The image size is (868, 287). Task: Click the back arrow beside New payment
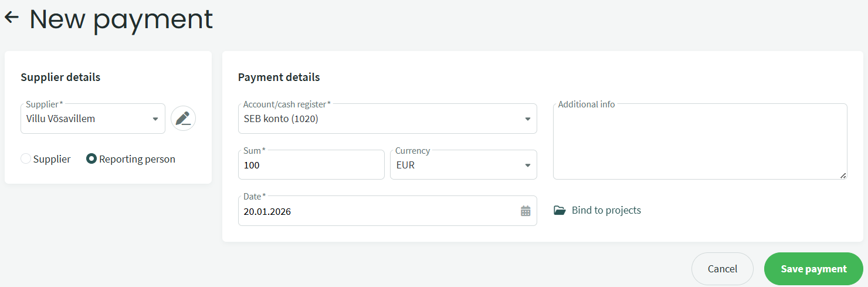pos(12,18)
